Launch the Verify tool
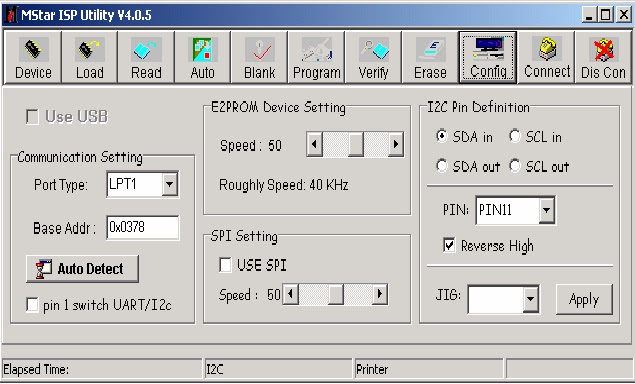The width and height of the screenshot is (635, 384). (x=373, y=57)
